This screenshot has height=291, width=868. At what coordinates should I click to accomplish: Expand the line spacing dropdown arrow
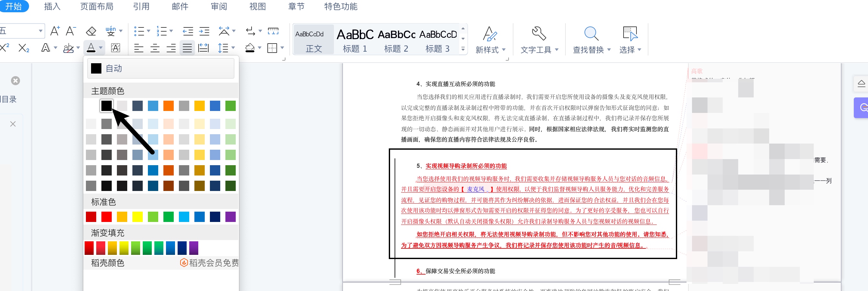click(x=233, y=48)
